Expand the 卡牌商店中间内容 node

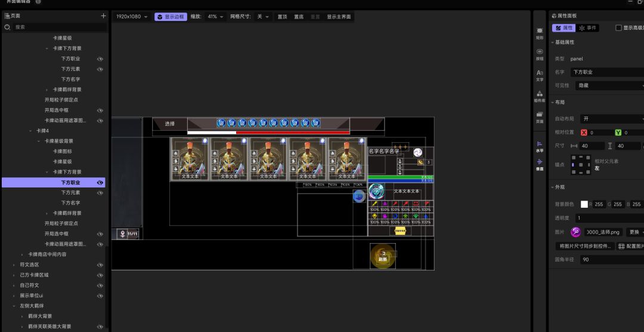[x=22, y=254]
